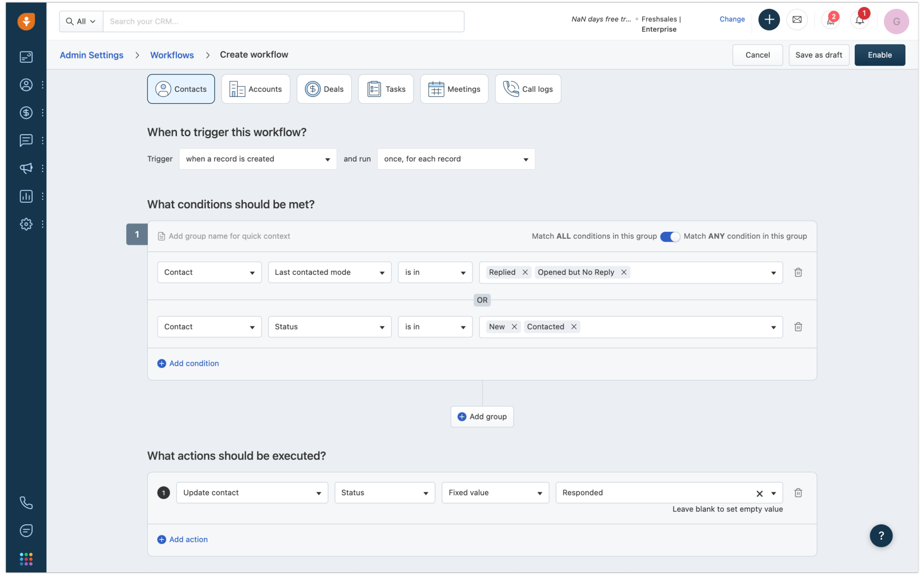Open the Settings gear in the sidebar
924x575 pixels.
point(26,224)
